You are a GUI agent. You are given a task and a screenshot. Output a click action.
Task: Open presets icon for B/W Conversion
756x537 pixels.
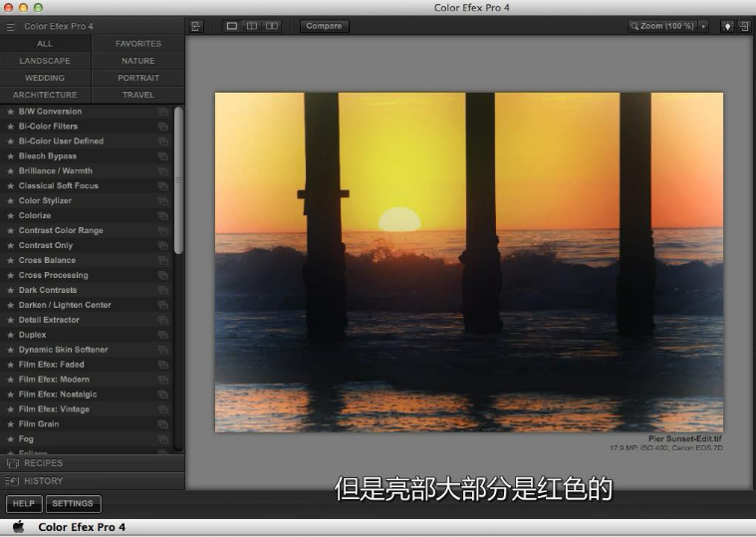click(163, 112)
